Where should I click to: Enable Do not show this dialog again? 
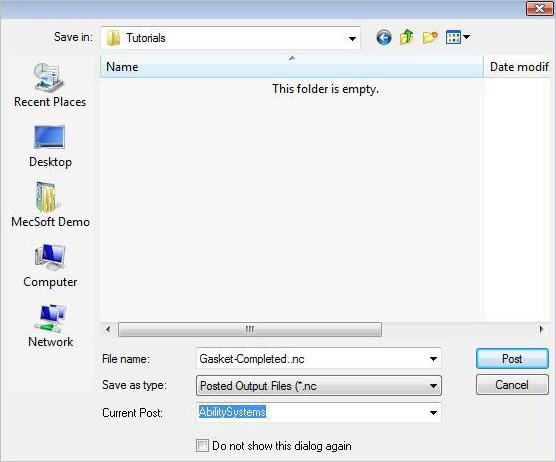click(202, 445)
